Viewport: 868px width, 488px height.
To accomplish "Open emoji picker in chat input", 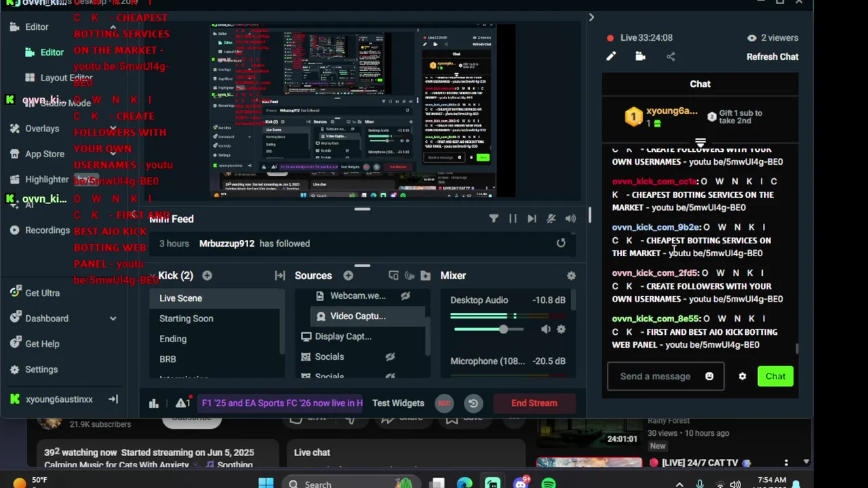I will tap(709, 376).
